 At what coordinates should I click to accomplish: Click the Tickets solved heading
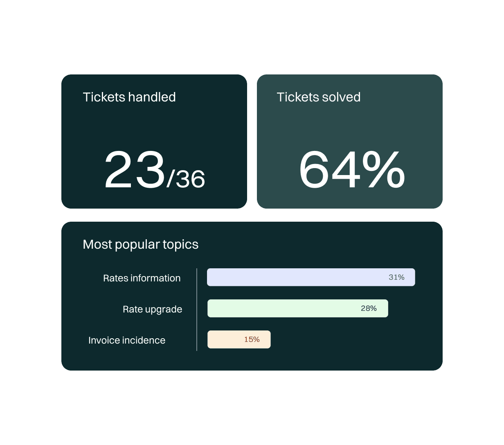tap(318, 97)
